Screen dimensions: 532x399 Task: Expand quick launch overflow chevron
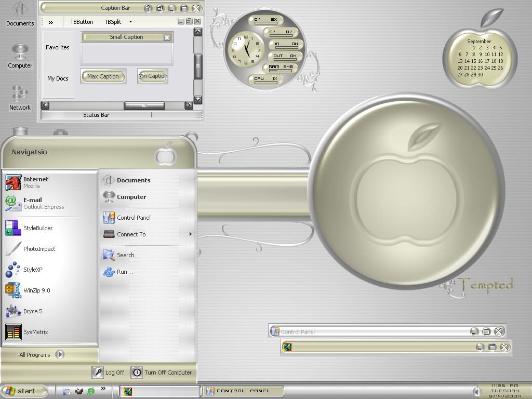click(x=103, y=389)
